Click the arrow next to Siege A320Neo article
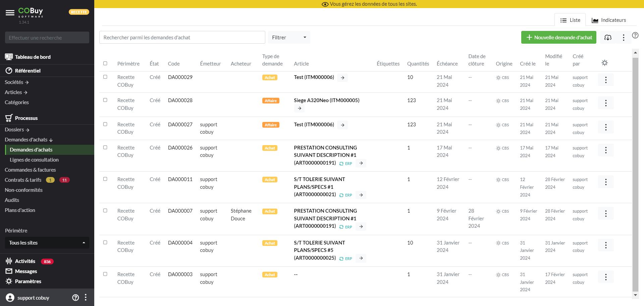The width and height of the screenshot is (644, 306). pos(299,108)
